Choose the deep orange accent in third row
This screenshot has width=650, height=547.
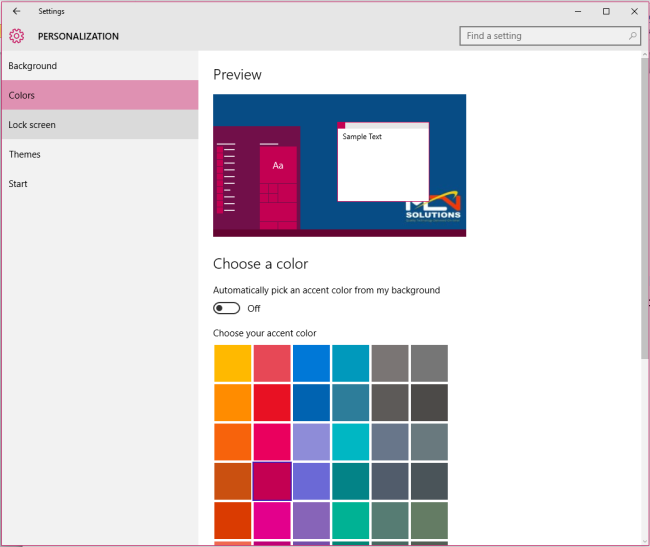pyautogui.click(x=233, y=442)
